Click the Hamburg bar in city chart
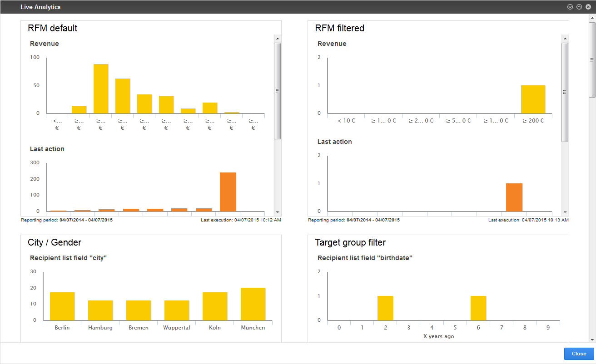 pos(100,310)
